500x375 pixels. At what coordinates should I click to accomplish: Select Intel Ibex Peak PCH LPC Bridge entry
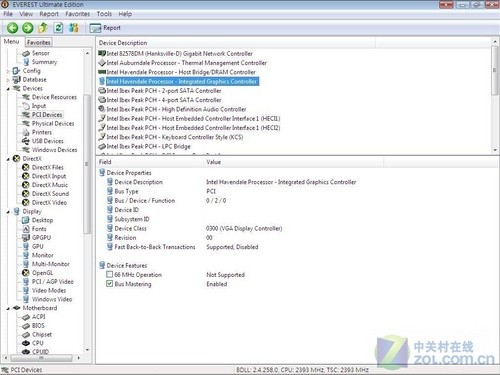[149, 146]
